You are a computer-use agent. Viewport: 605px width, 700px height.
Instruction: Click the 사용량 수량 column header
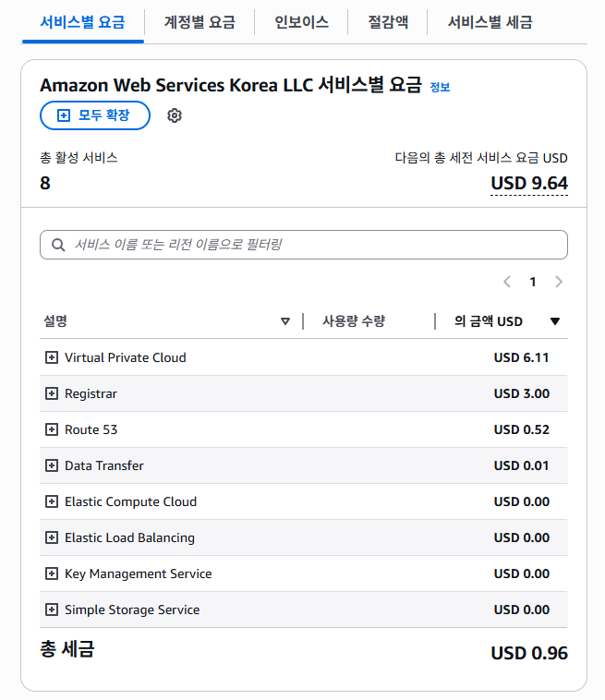click(354, 321)
